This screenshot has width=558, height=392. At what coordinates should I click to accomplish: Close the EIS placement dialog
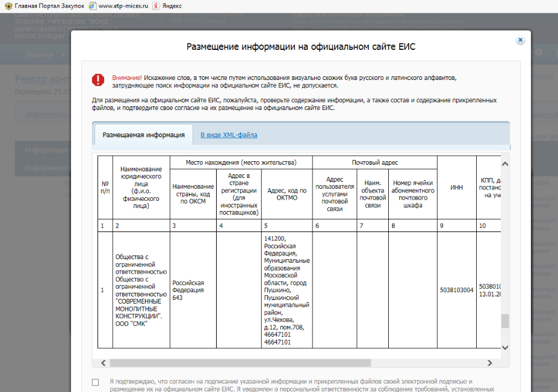pos(520,40)
